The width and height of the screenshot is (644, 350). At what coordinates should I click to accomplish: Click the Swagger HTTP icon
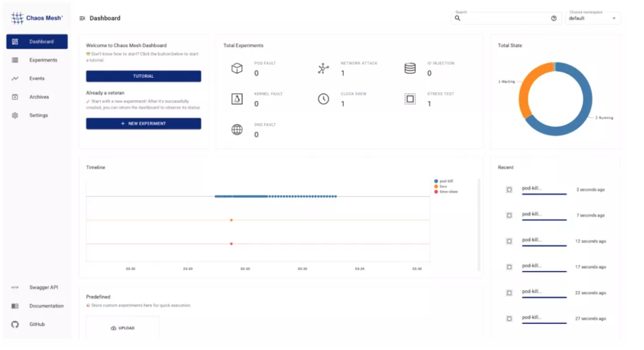(x=15, y=287)
